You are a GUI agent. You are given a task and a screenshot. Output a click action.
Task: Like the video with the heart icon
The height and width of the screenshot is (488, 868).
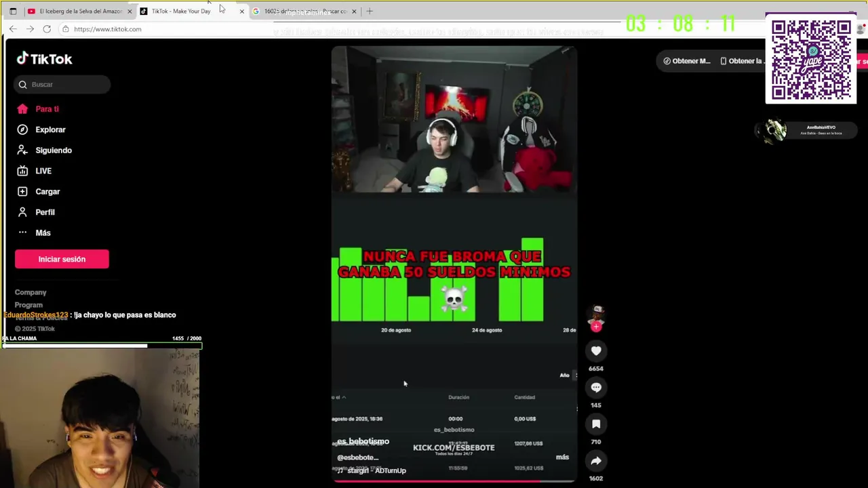click(596, 350)
